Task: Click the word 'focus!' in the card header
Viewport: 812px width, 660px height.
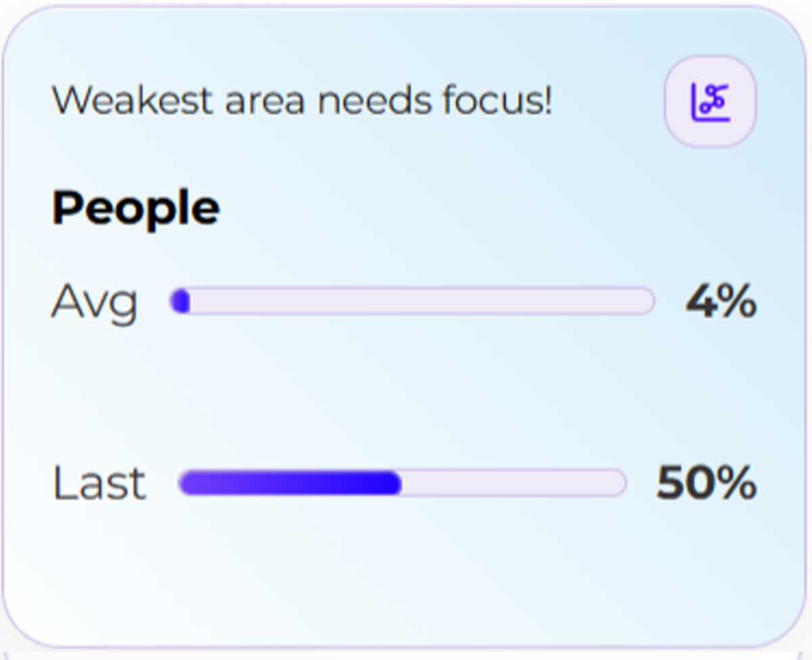Action: (x=498, y=100)
